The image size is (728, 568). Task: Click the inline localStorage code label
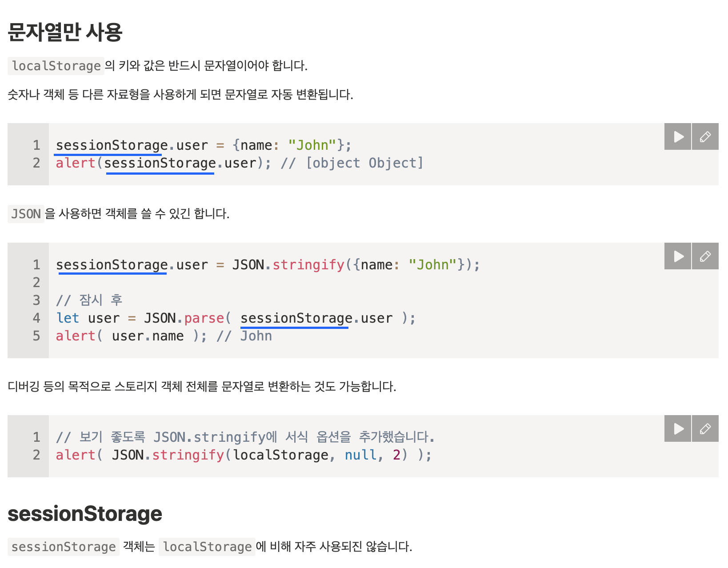(55, 66)
